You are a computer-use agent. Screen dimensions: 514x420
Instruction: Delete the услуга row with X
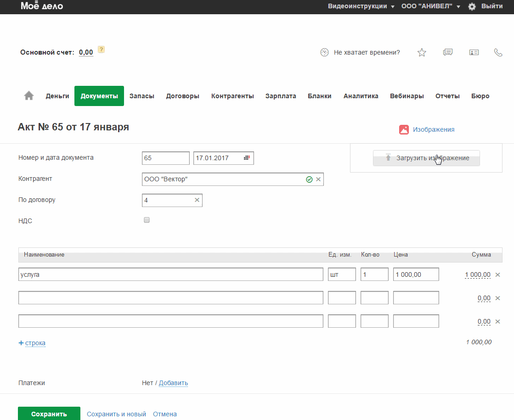[x=497, y=274]
